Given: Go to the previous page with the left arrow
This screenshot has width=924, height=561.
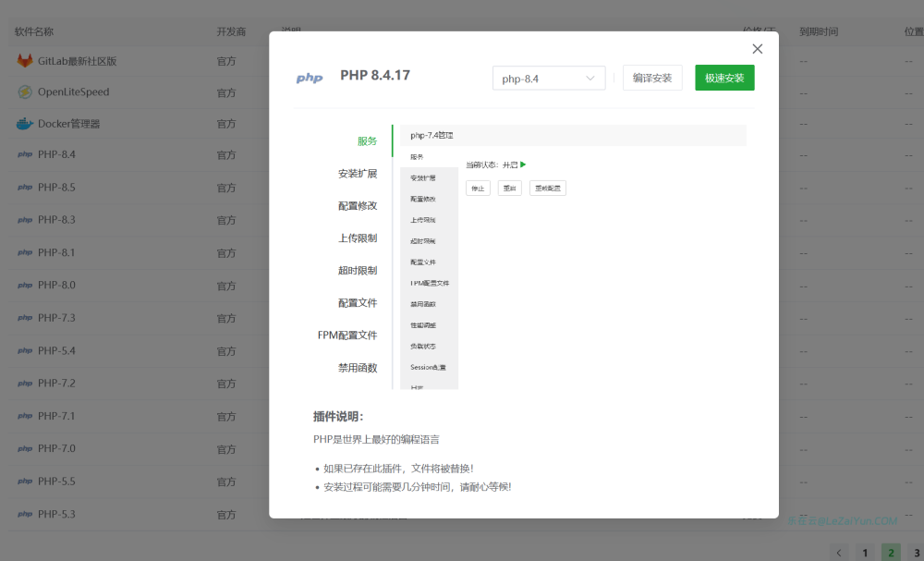Looking at the screenshot, I should click(x=839, y=553).
